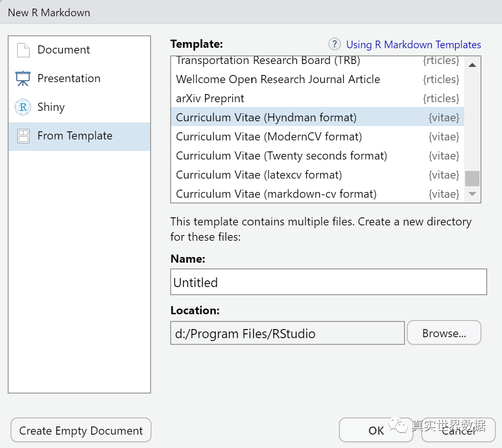Click Create Empty Document button
Image resolution: width=502 pixels, height=448 pixels.
(x=81, y=430)
